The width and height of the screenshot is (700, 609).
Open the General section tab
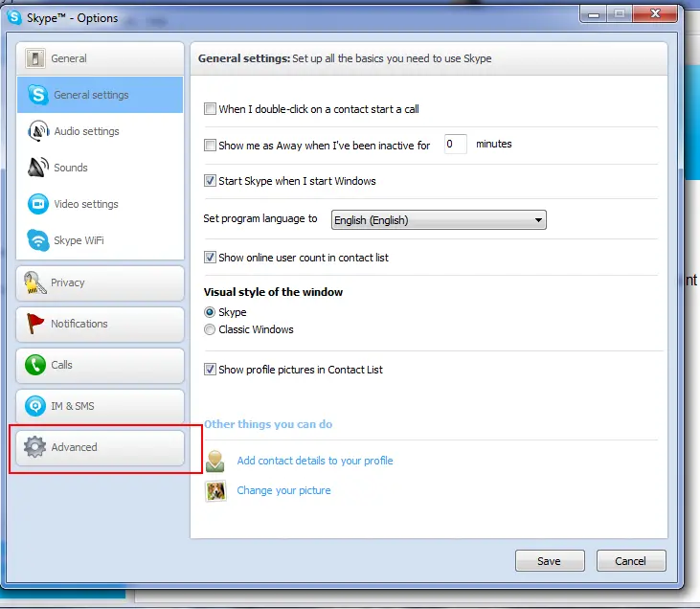point(100,58)
